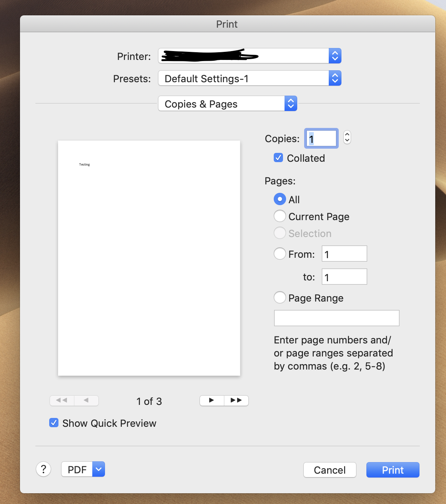Screen dimensions: 446x504
Task: Click the PDF button
Action: (77, 469)
